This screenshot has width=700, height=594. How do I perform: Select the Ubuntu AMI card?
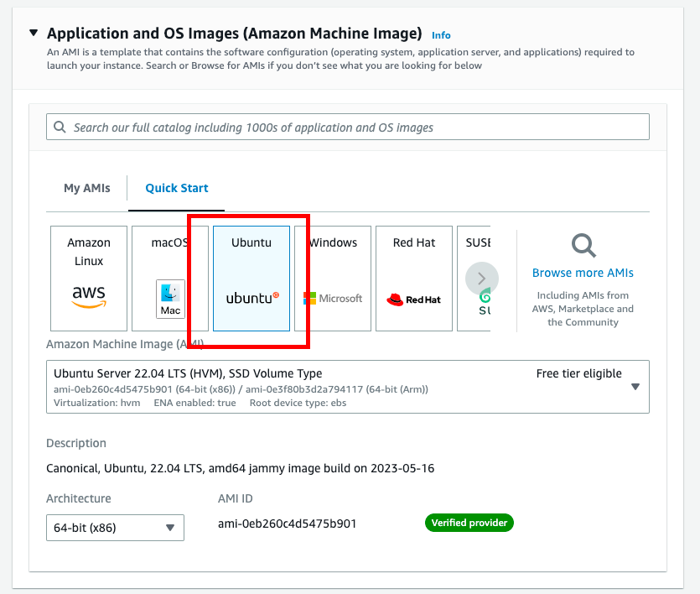click(x=251, y=279)
